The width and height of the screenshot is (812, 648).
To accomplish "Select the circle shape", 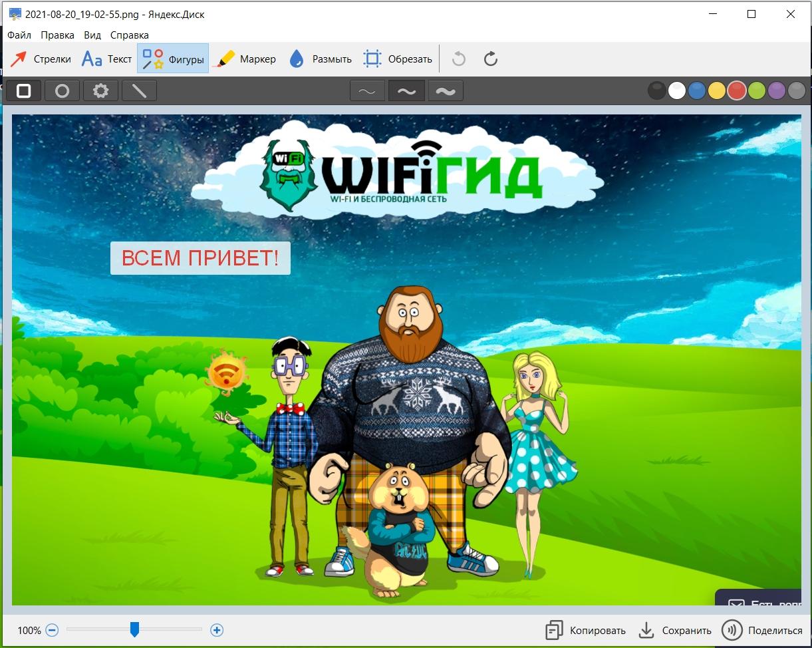I will point(63,90).
